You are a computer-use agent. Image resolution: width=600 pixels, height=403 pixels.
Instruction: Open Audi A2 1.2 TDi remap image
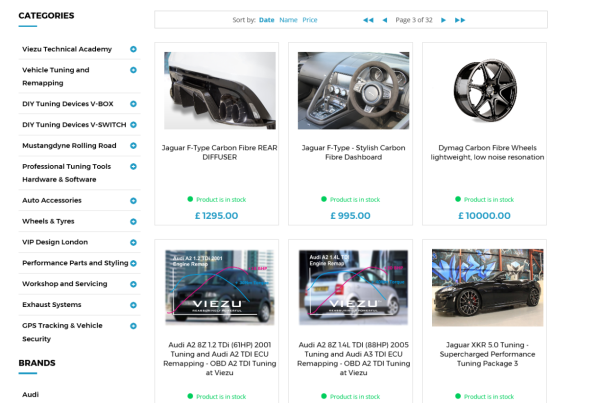220,287
